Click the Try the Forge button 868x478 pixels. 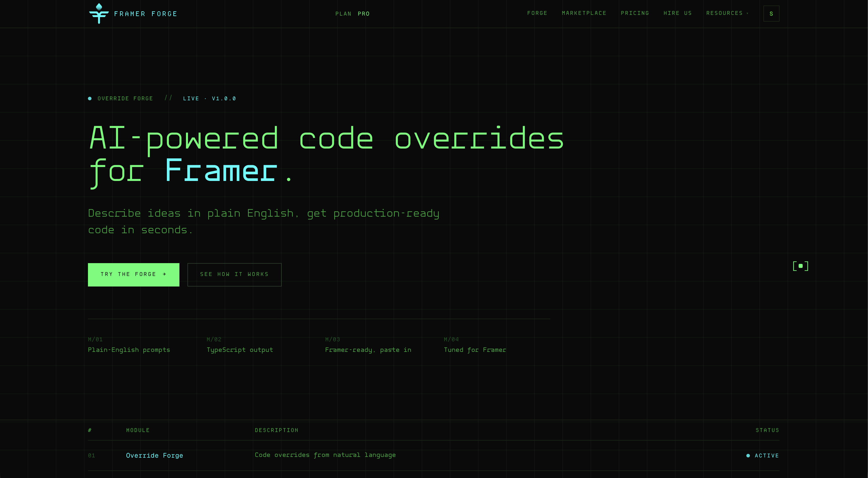(x=133, y=274)
